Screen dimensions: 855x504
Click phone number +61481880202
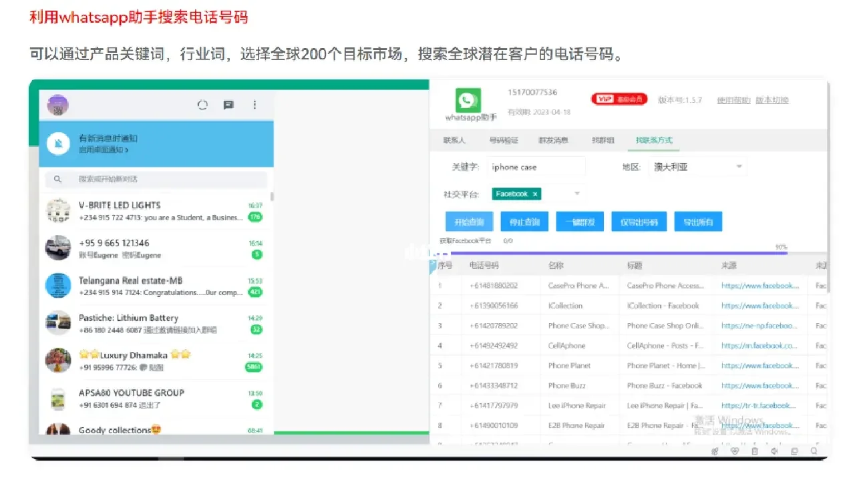click(x=493, y=286)
